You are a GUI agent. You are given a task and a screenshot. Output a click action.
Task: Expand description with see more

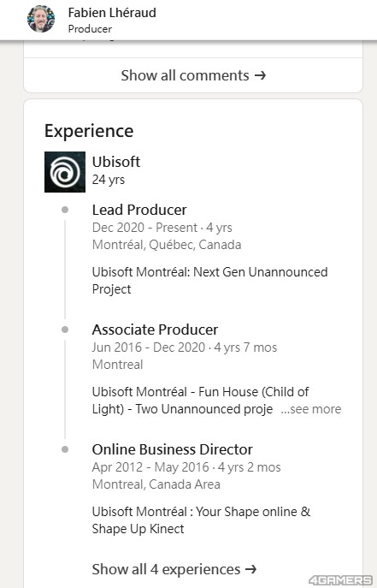coord(311,409)
